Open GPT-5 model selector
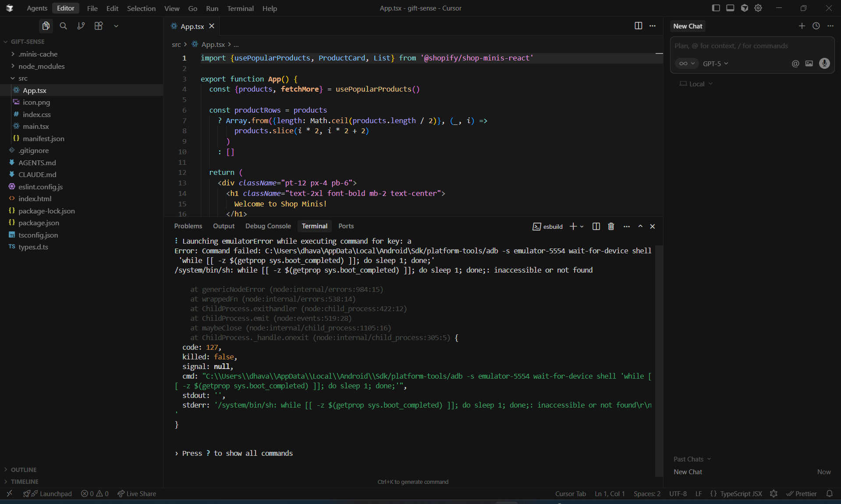The height and width of the screenshot is (504, 841). coord(716,64)
